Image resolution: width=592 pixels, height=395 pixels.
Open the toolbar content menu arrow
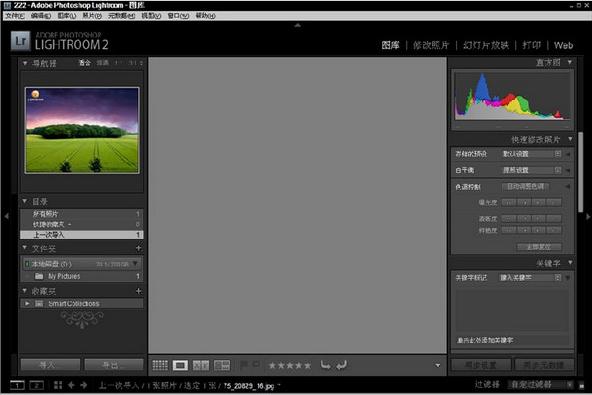438,365
